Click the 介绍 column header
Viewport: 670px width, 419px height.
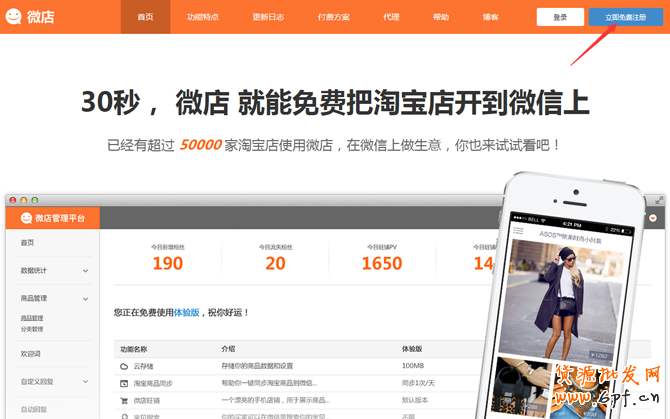(228, 349)
